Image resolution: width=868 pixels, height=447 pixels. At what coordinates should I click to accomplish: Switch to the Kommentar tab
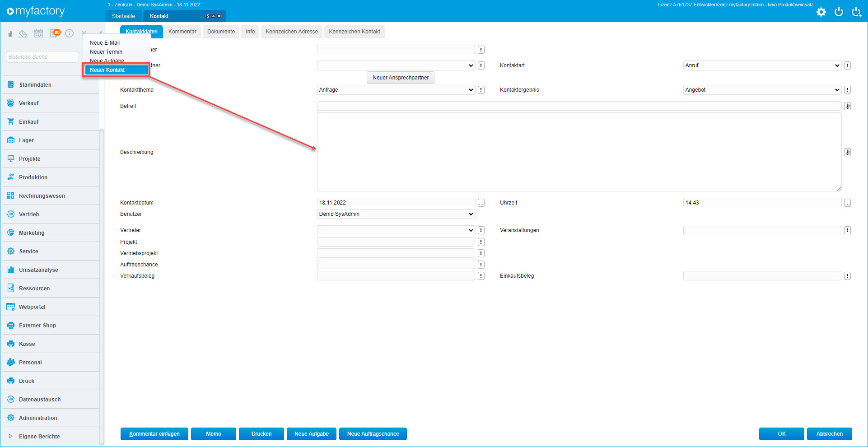[x=182, y=32]
